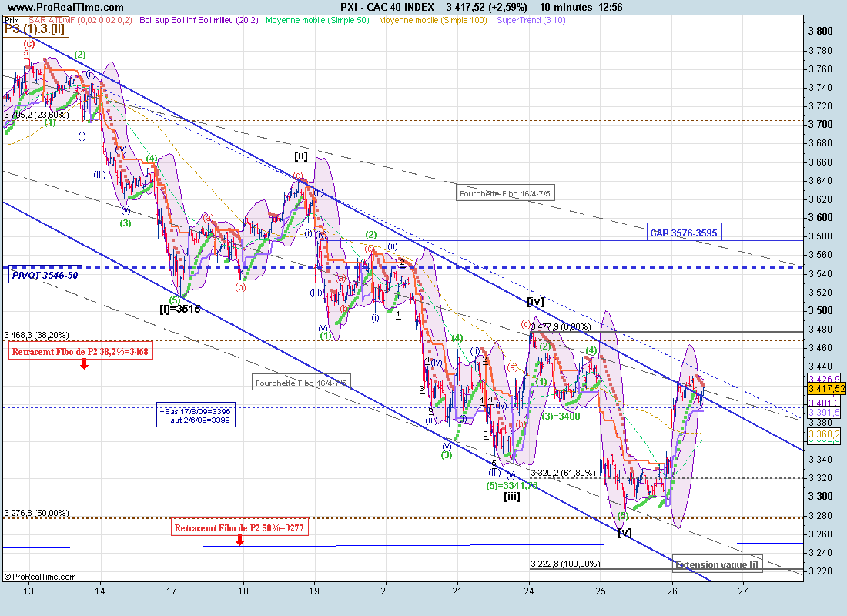Image resolution: width=847 pixels, height=616 pixels.
Task: Select the PXI - CAC 40 INDEX title
Action: [x=387, y=7]
